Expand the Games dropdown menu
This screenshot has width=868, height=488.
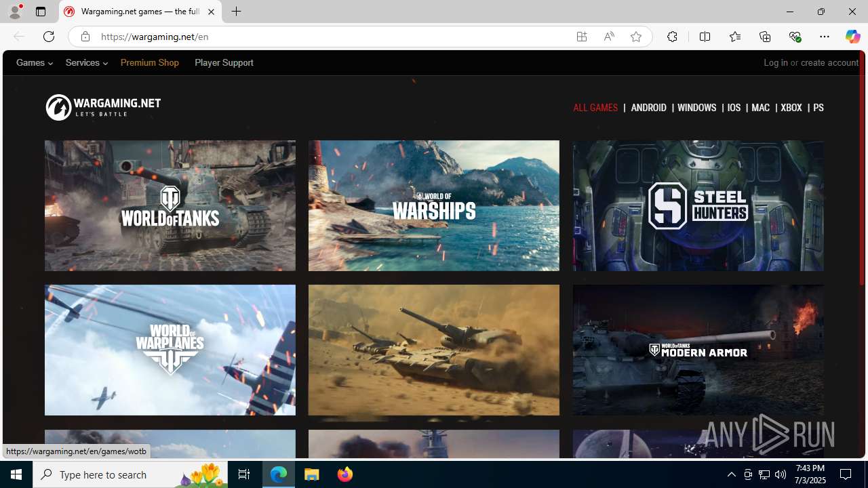[35, 62]
